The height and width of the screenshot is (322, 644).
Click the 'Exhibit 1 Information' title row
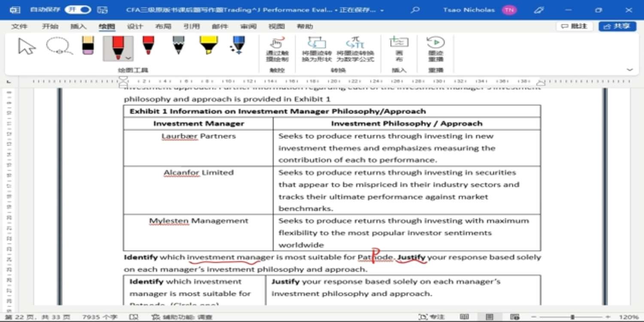pyautogui.click(x=332, y=111)
